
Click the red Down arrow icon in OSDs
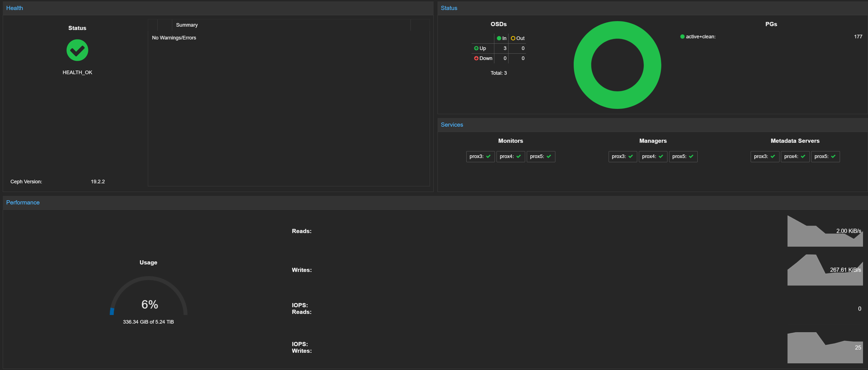476,58
